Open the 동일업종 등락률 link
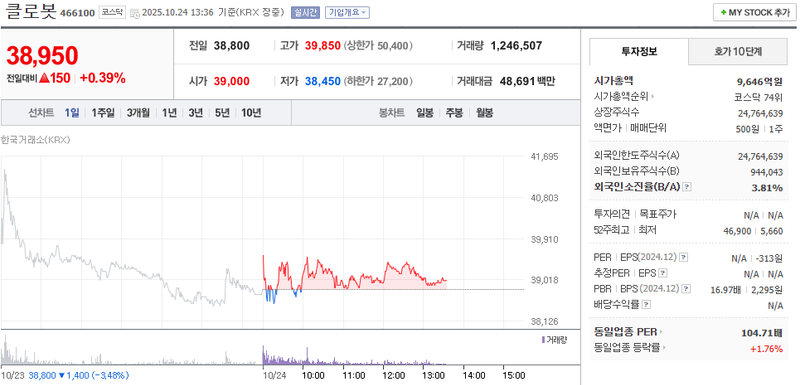 [630, 348]
